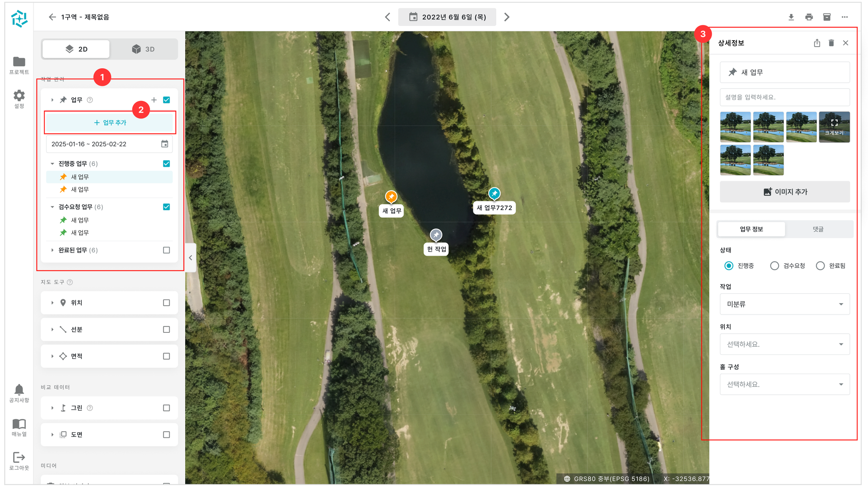Open the 작업 미분류 dropdown

pos(785,304)
